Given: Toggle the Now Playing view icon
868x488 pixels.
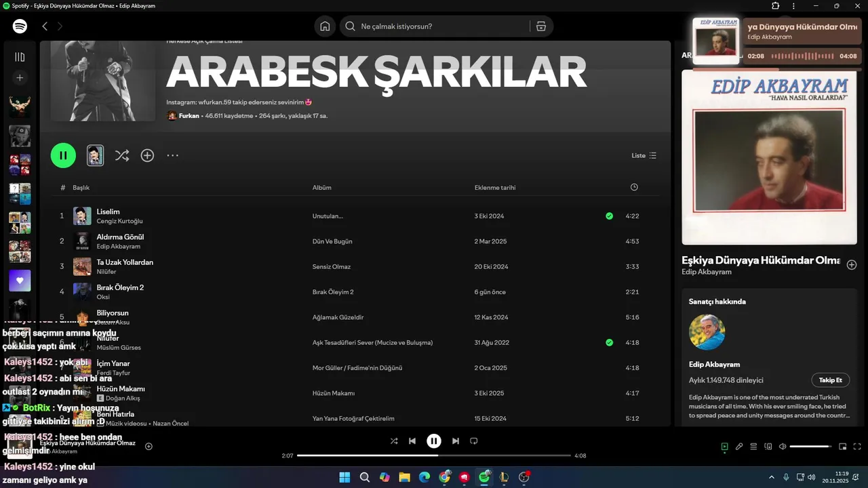Looking at the screenshot, I should [x=724, y=447].
